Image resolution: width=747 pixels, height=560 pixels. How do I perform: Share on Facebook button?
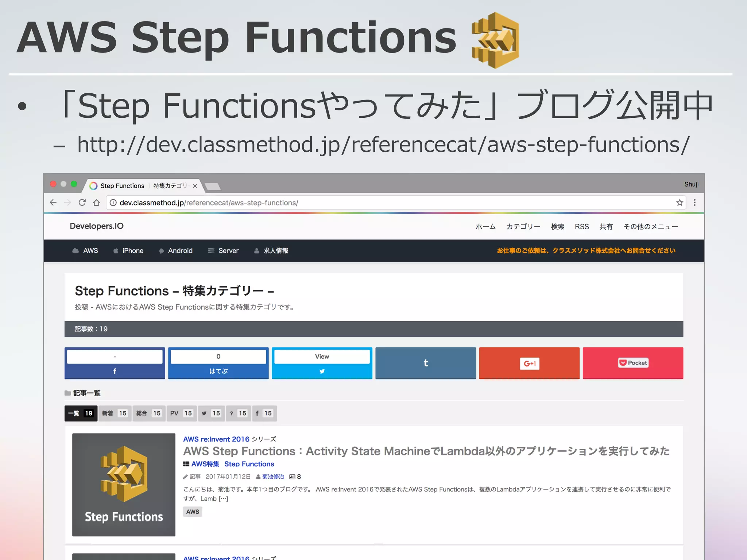click(x=115, y=363)
